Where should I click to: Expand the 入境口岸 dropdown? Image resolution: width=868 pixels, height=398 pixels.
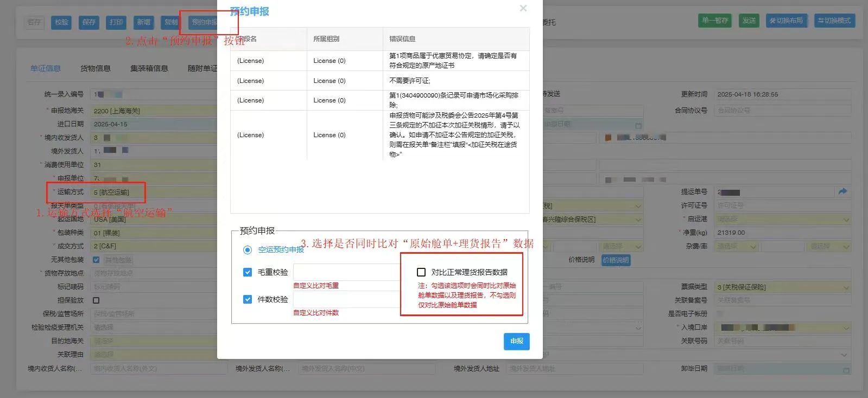pos(845,328)
